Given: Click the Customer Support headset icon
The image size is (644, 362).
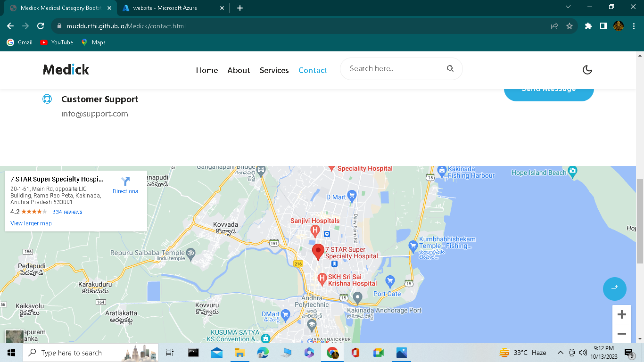Looking at the screenshot, I should pyautogui.click(x=47, y=99).
